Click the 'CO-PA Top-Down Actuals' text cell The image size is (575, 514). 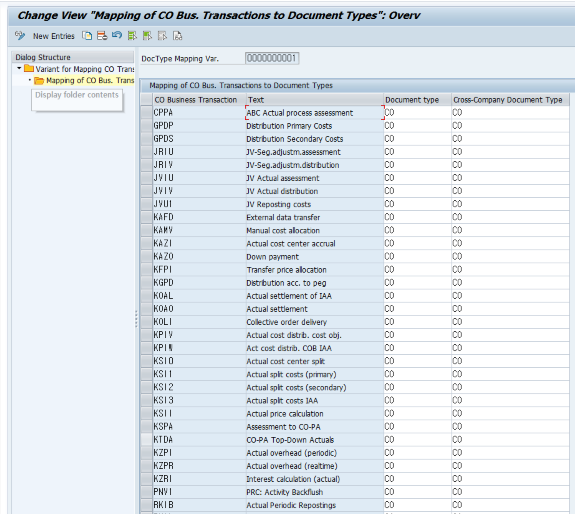[x=314, y=440]
